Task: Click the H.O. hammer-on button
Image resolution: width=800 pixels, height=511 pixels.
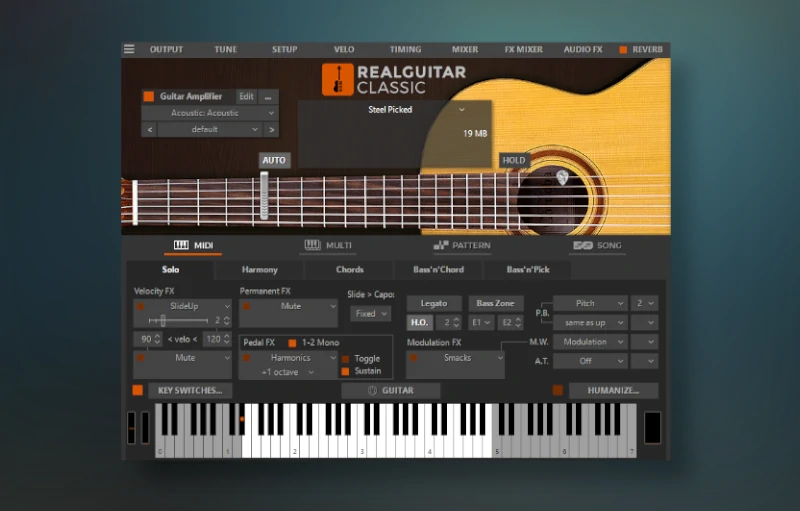Action: click(419, 322)
